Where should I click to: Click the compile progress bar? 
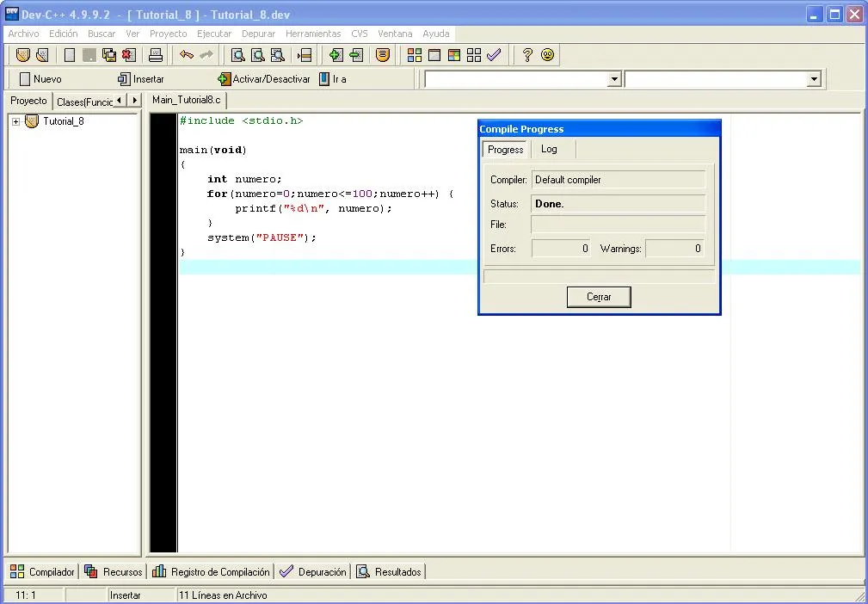(x=599, y=275)
